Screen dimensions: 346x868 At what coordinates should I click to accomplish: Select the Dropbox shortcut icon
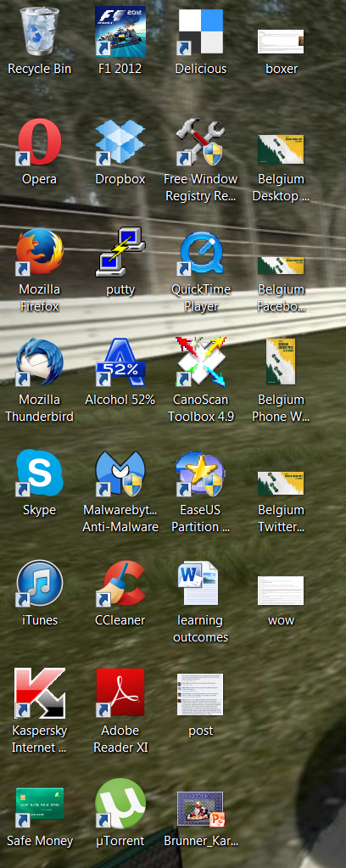(x=120, y=143)
